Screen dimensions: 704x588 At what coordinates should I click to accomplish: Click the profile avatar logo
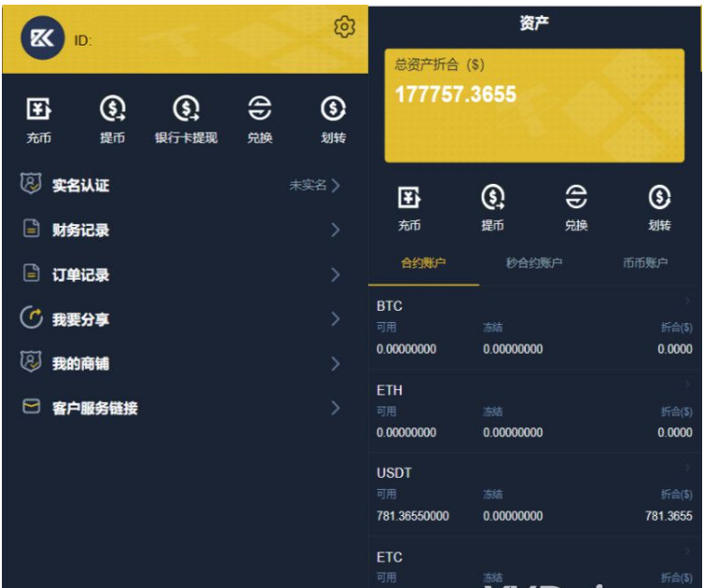[42, 38]
